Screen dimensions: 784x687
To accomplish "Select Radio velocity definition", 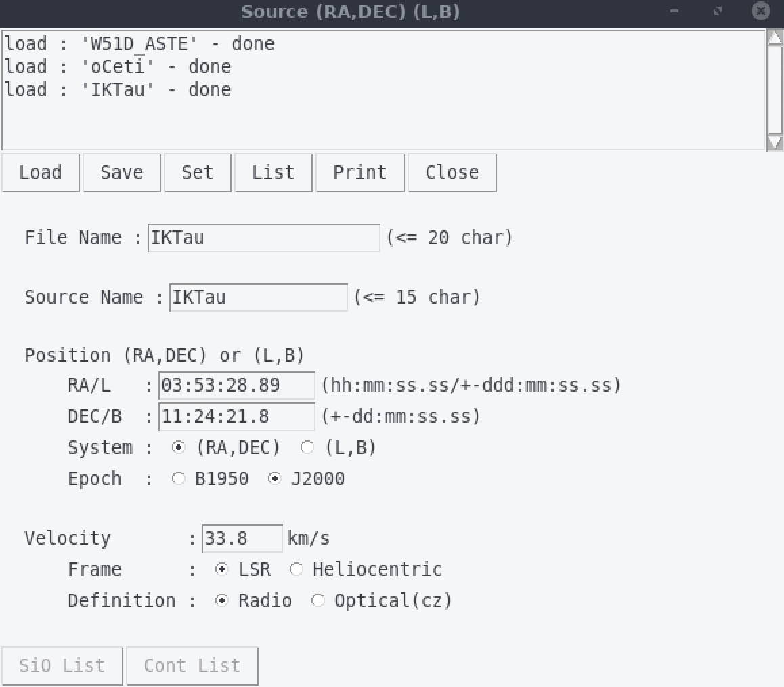I will click(222, 601).
